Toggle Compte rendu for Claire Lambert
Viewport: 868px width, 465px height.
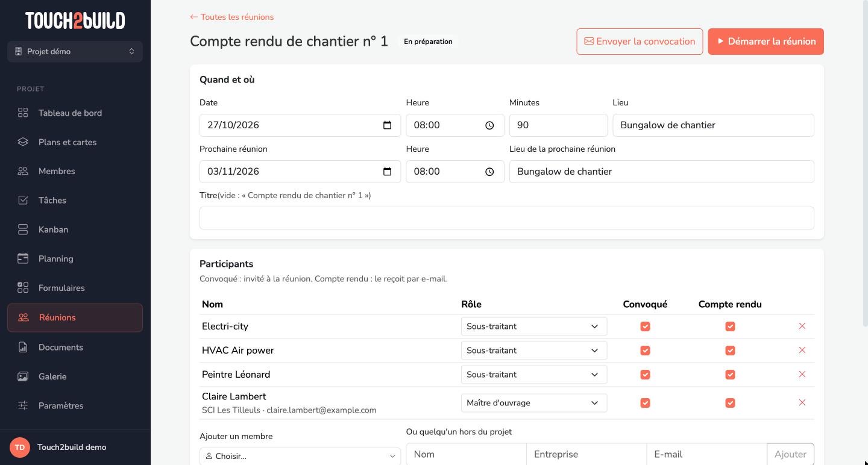pyautogui.click(x=730, y=403)
